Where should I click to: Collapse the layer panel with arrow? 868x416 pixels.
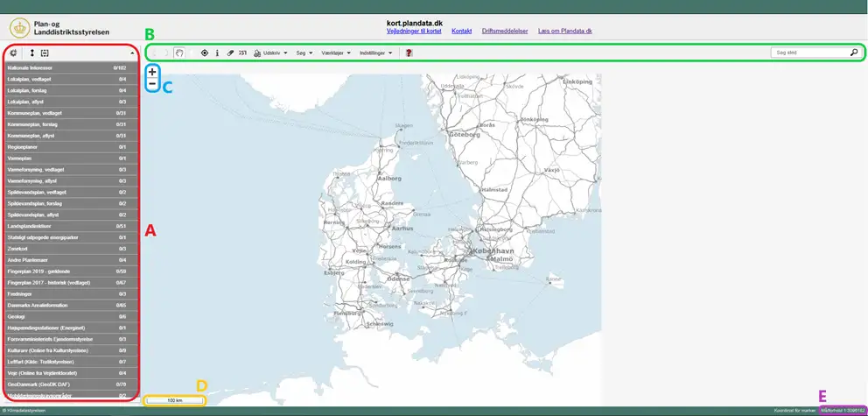(x=131, y=53)
